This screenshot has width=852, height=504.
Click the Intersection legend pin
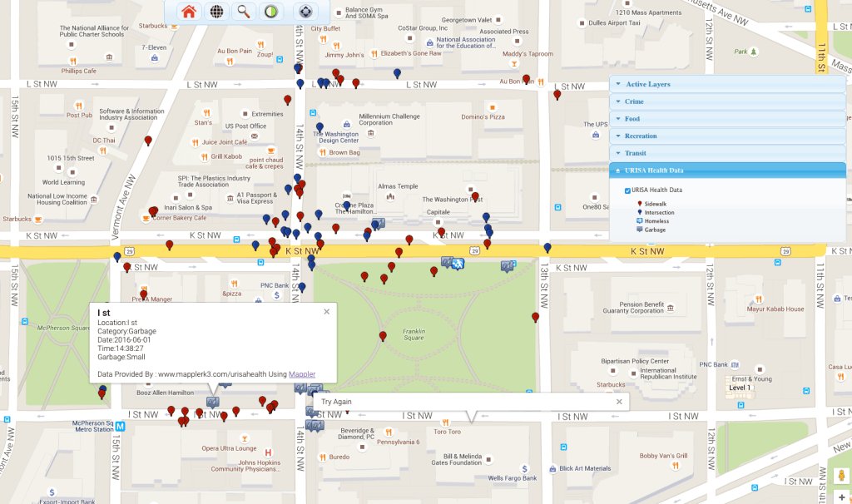pyautogui.click(x=639, y=212)
